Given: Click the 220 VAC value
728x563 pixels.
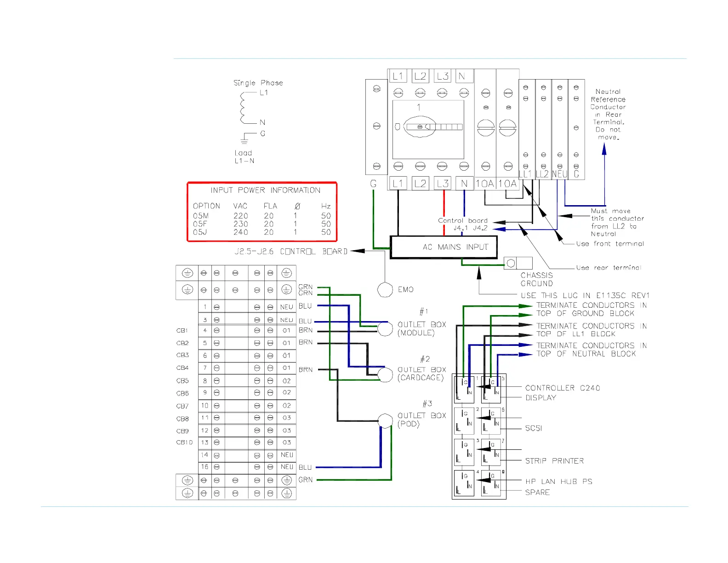Looking at the screenshot, I should pos(240,216).
